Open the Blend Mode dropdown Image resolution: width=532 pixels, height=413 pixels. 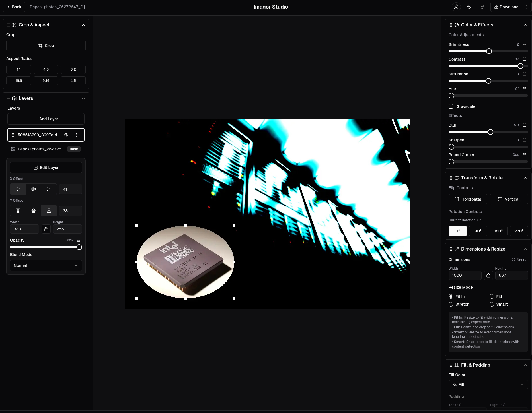tap(46, 265)
